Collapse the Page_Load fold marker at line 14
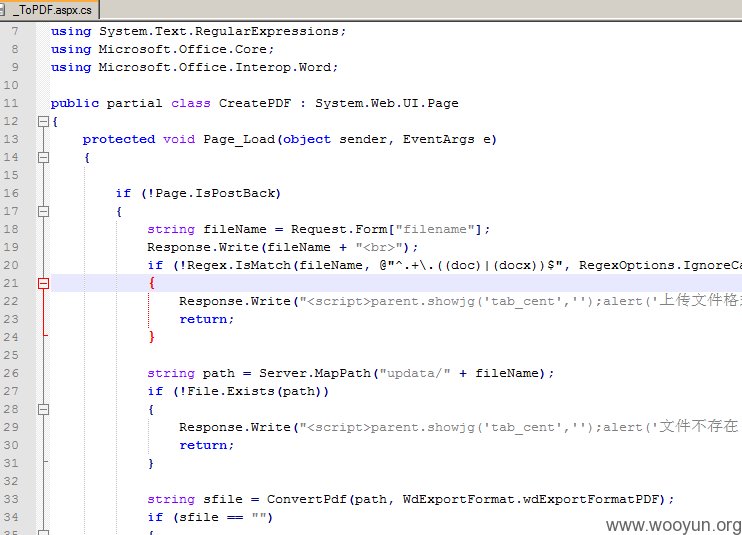The height and width of the screenshot is (535, 742). pyautogui.click(x=43, y=158)
